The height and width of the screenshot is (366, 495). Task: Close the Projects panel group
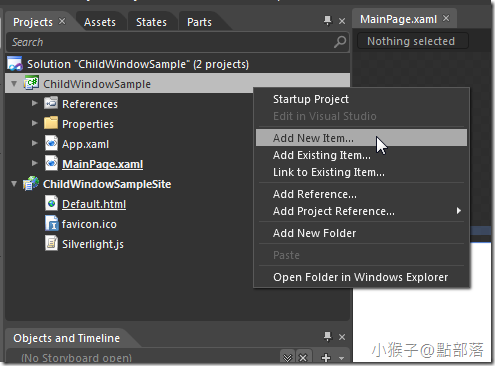point(342,21)
